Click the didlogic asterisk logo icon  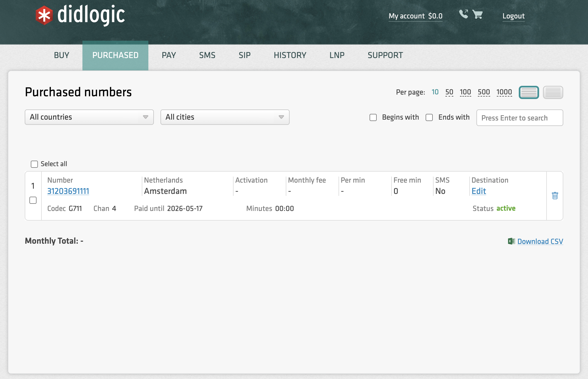point(44,15)
